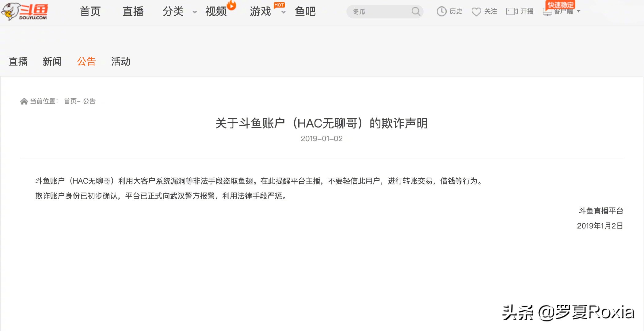Click the date 2019-01-02 under the title
This screenshot has width=644, height=331.
pos(322,139)
